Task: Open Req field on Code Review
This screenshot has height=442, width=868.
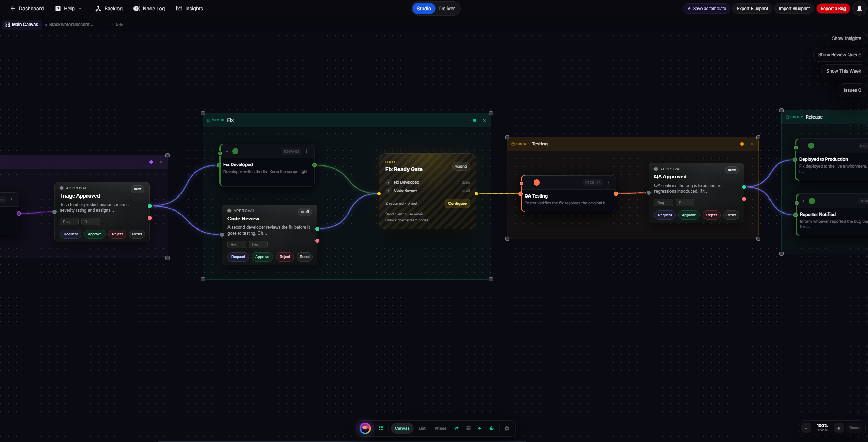Action: (237, 244)
